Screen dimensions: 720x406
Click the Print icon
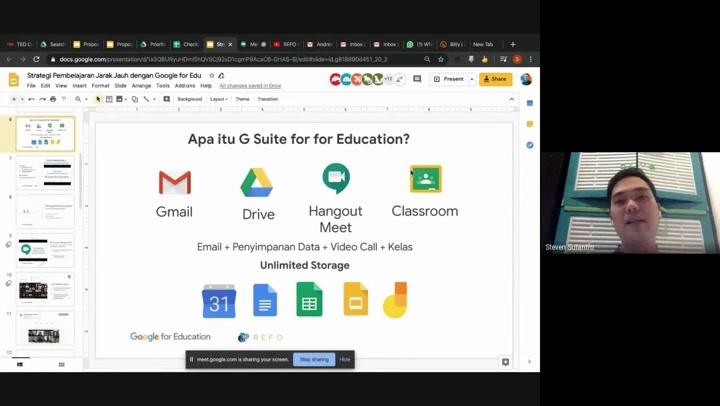[x=53, y=99]
